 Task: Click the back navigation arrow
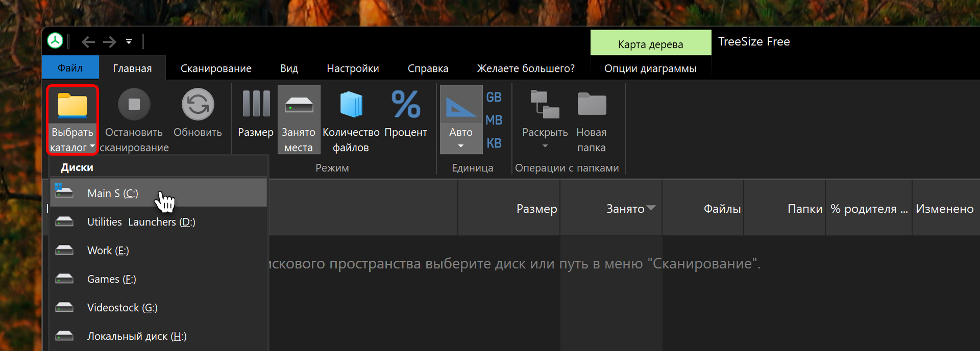point(88,42)
